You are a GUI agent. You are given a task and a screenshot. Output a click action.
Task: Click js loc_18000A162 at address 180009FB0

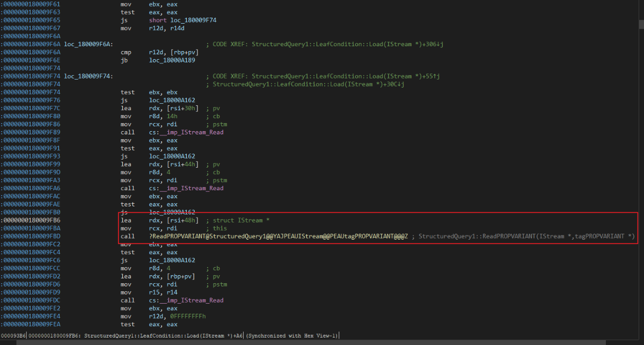158,212
